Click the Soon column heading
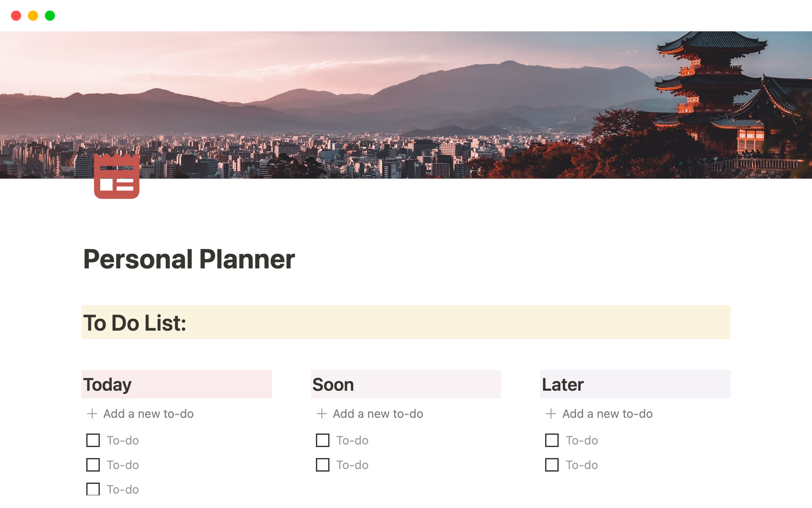The width and height of the screenshot is (812, 508). point(333,384)
